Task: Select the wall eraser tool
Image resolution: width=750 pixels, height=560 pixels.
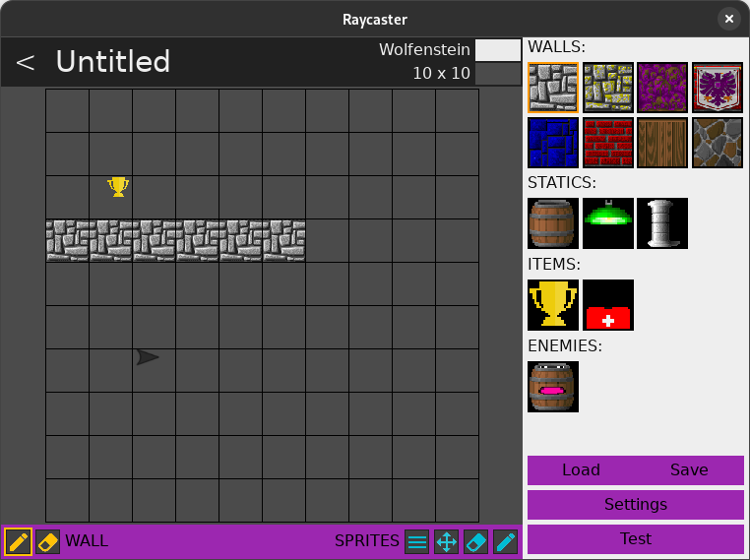Action: (x=48, y=541)
